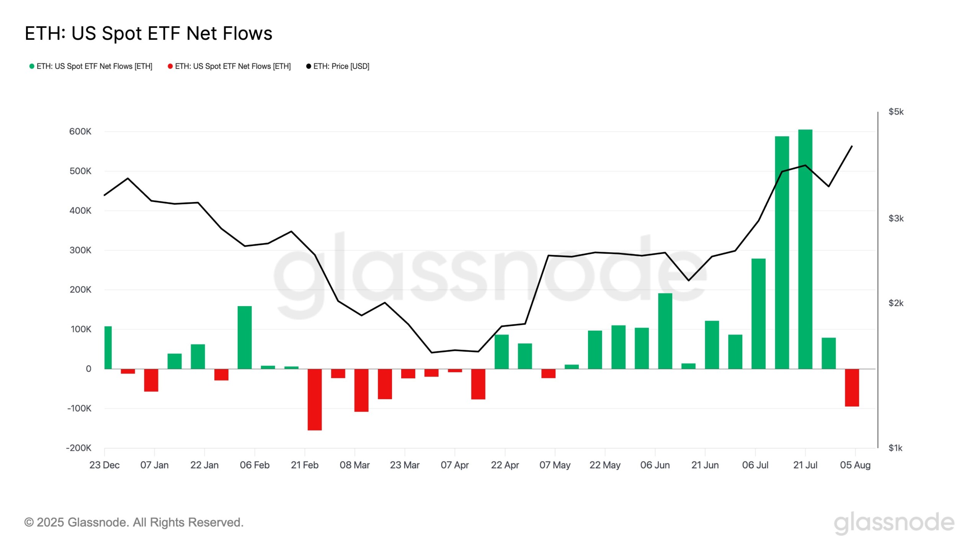Click the 600K left axis label
This screenshot has height=551, width=980.
tap(80, 132)
